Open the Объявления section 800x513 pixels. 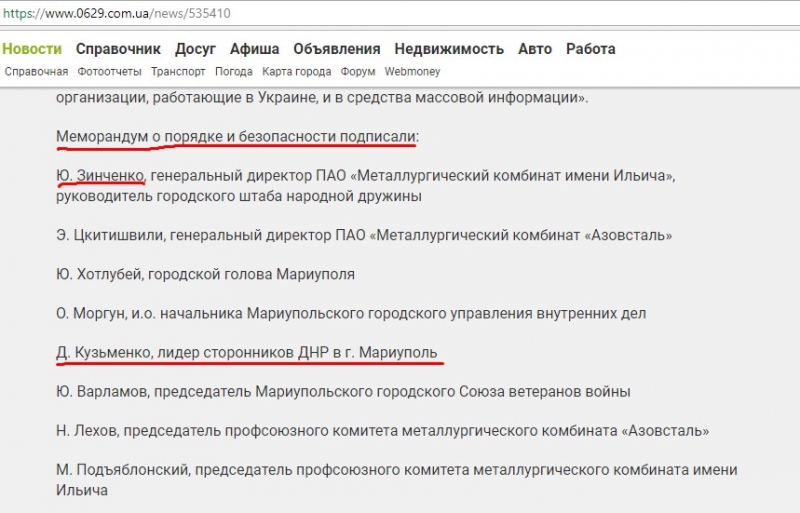(x=336, y=49)
